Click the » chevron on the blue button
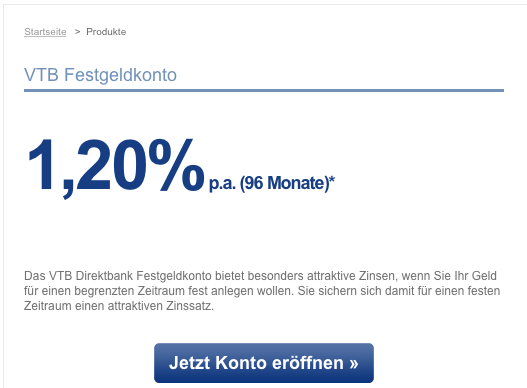Image resolution: width=527 pixels, height=388 pixels. [354, 364]
